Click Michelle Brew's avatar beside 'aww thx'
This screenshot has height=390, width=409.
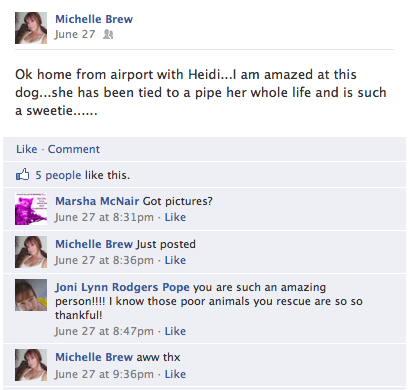click(x=31, y=365)
